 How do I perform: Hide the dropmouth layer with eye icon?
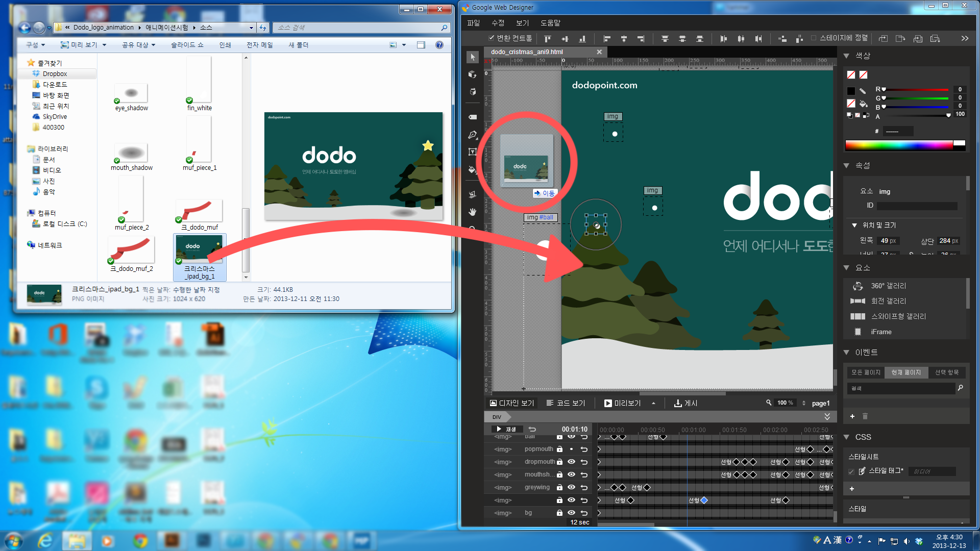571,462
